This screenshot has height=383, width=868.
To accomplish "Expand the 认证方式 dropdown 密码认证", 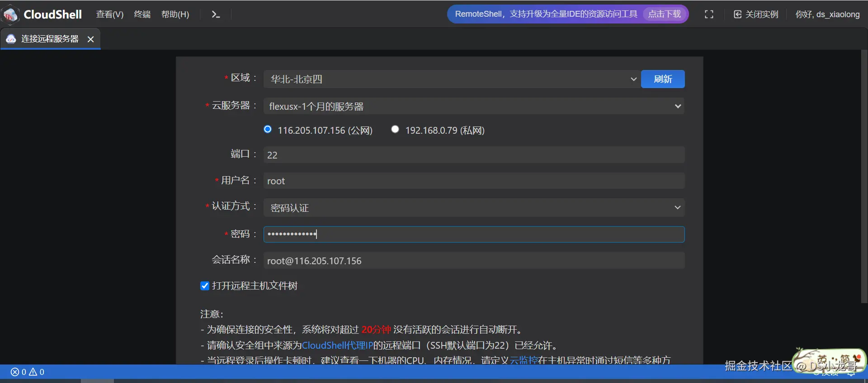I will click(474, 208).
